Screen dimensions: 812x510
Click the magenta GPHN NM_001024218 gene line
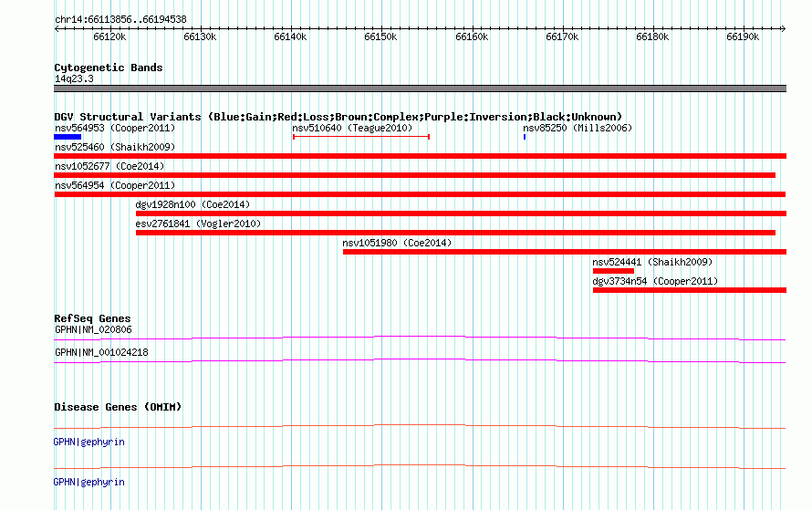[420, 361]
